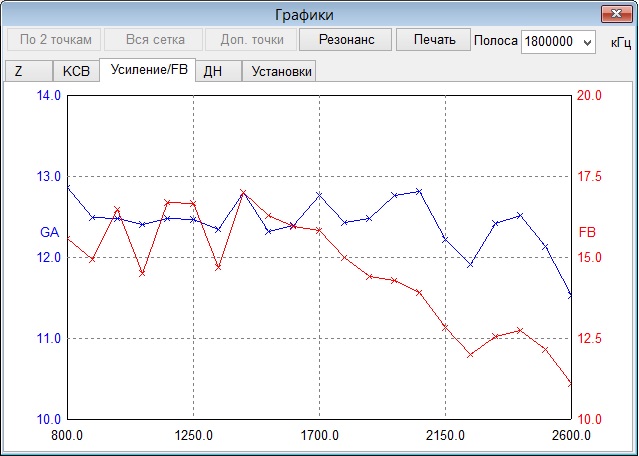Click the Графики window title
Image resolution: width=639 pixels, height=456 pixels.
click(304, 15)
